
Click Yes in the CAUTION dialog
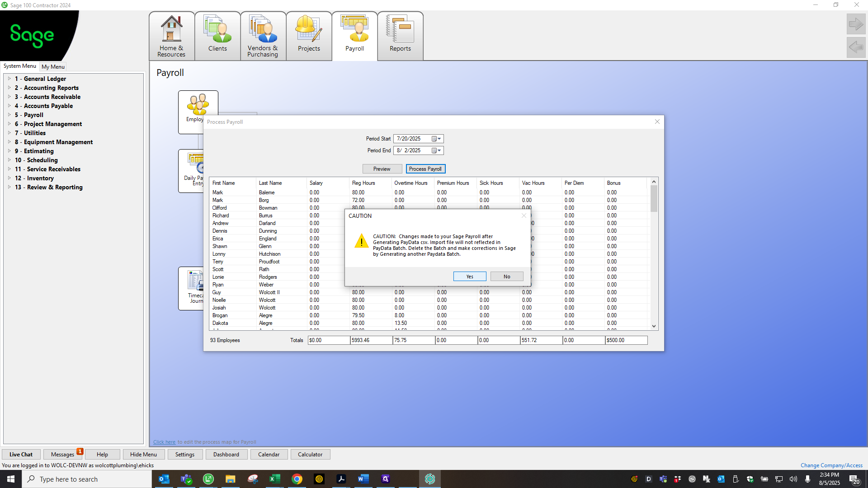(x=470, y=277)
